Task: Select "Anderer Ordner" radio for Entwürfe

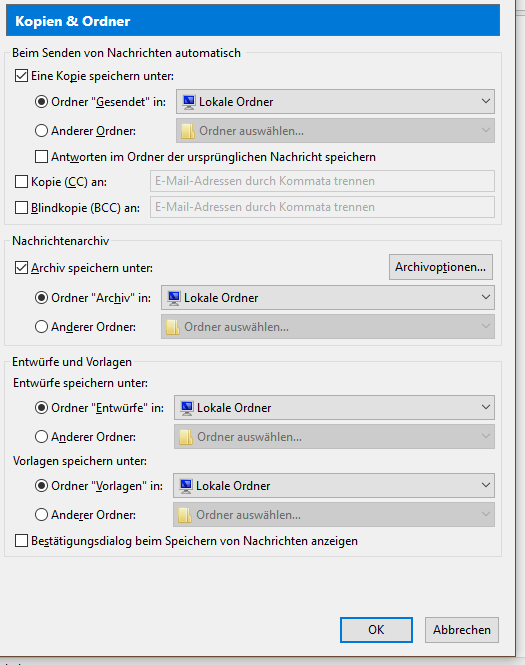Action: (x=41, y=436)
